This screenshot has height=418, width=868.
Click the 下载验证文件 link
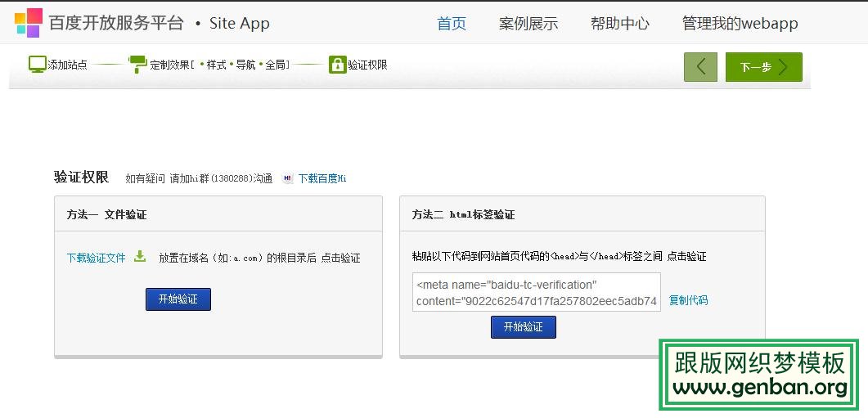pyautogui.click(x=97, y=258)
